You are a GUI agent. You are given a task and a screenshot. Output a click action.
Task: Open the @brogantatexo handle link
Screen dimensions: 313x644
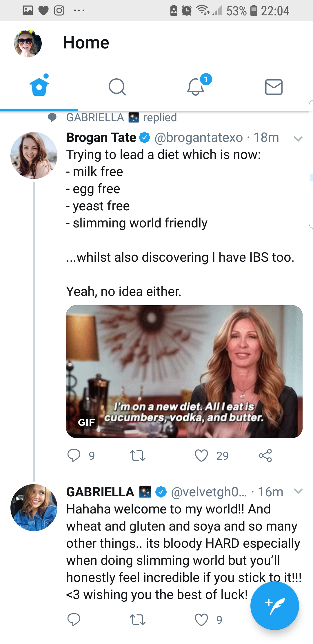pyautogui.click(x=199, y=138)
